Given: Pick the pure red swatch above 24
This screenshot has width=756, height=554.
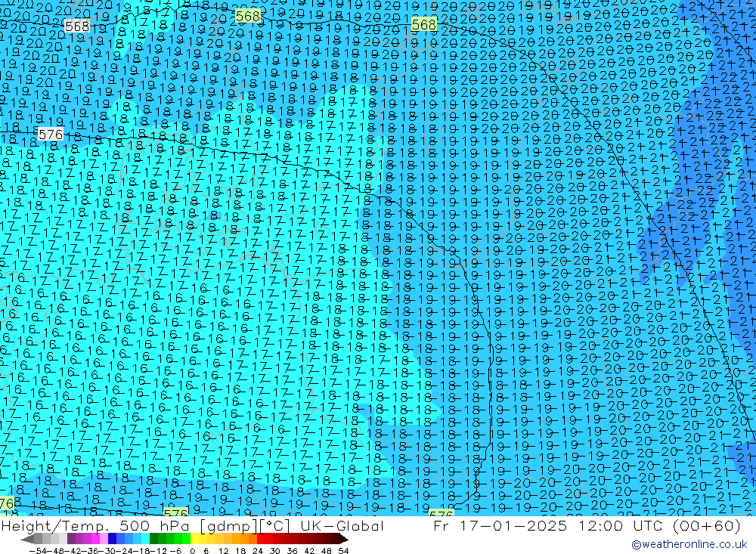Looking at the screenshot, I should [261, 539].
